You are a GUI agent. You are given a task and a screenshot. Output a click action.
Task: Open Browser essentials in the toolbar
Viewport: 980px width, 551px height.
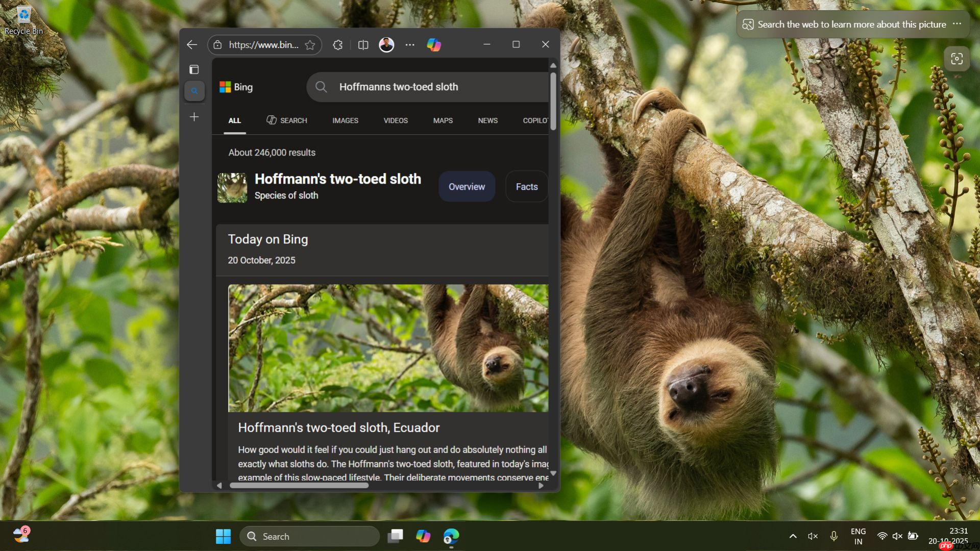coord(337,45)
